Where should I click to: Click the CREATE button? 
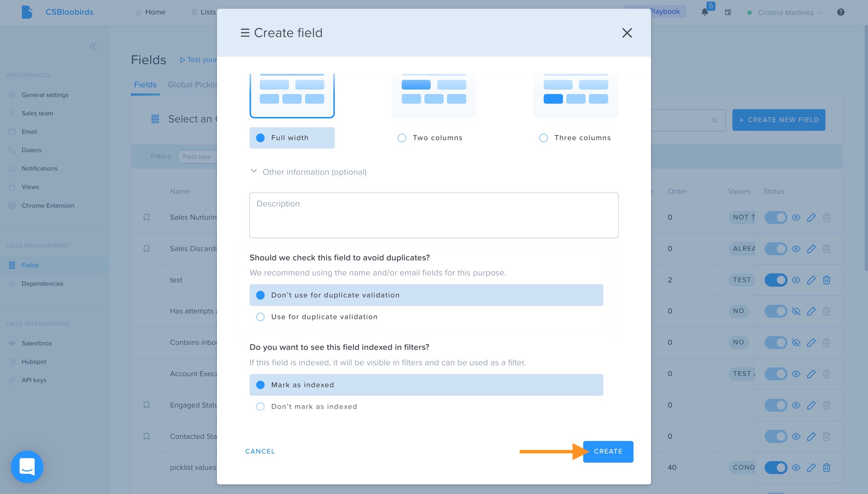(x=608, y=452)
